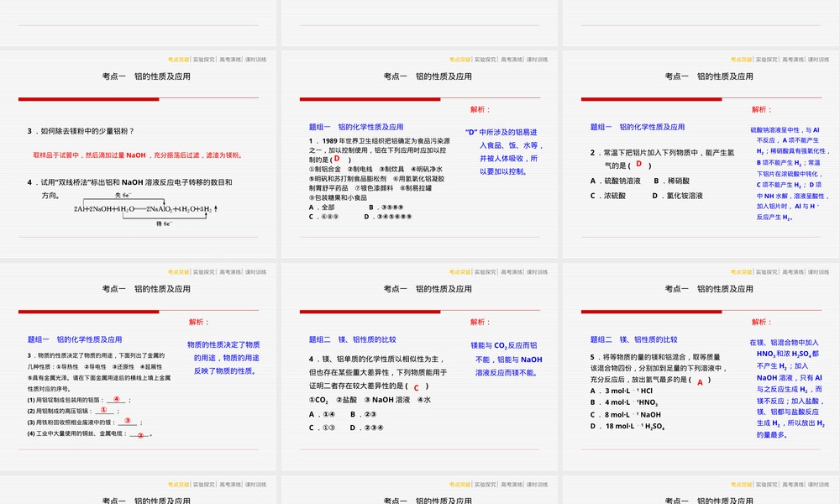Click the 2Al+2NaOH+6H2O reaction equation
The image size is (840, 504).
tap(145, 209)
